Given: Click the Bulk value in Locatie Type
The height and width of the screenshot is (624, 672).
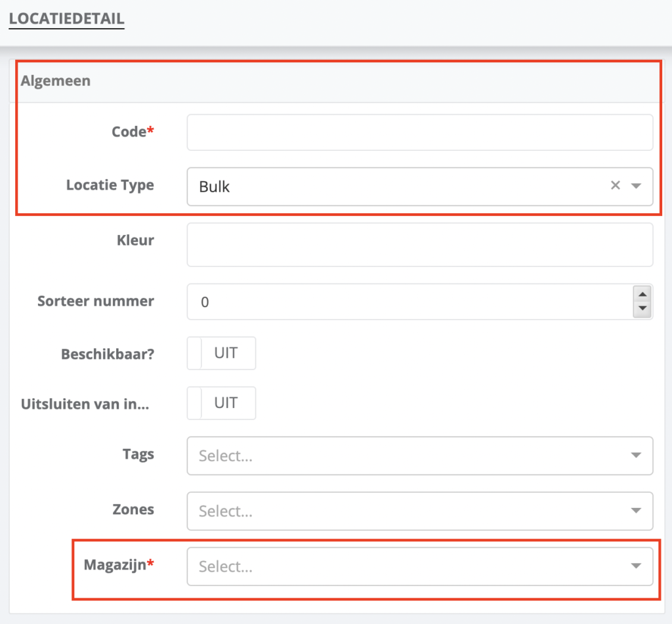Looking at the screenshot, I should 215,187.
